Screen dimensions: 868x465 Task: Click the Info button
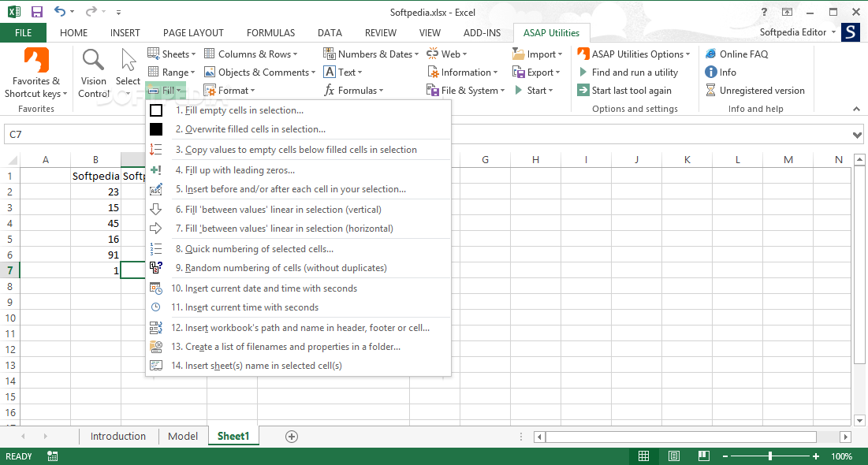pos(721,72)
